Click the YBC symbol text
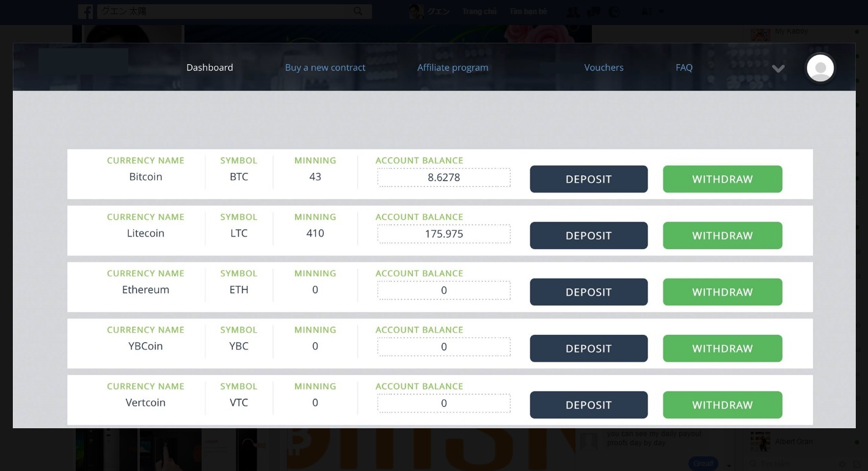This screenshot has width=868, height=471. (x=239, y=346)
